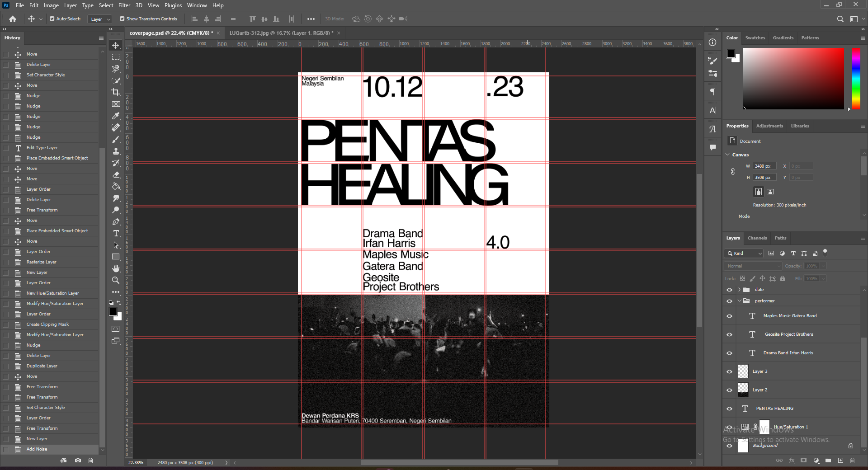
Task: Hide the date group layer
Action: (x=729, y=290)
